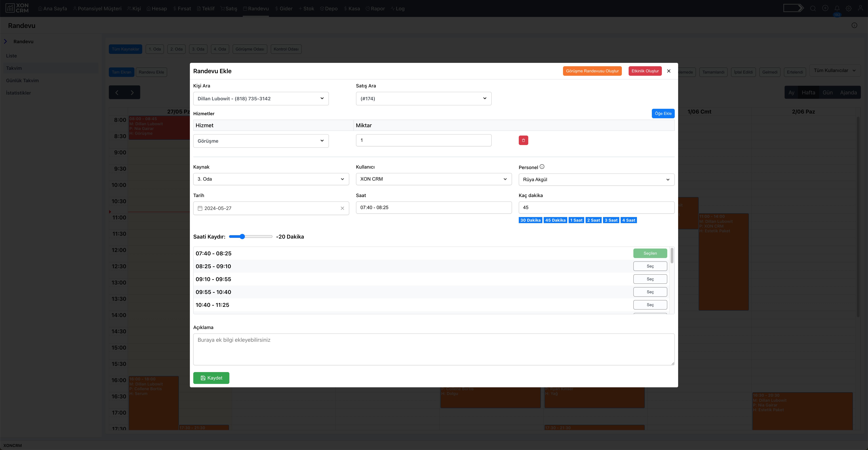The image size is (868, 450).
Task: Clear the Tarih date field
Action: [342, 208]
